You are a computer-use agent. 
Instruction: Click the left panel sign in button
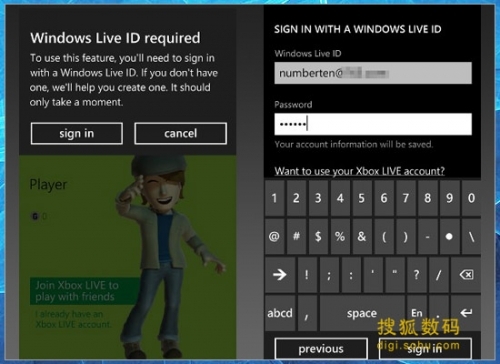[x=77, y=133]
